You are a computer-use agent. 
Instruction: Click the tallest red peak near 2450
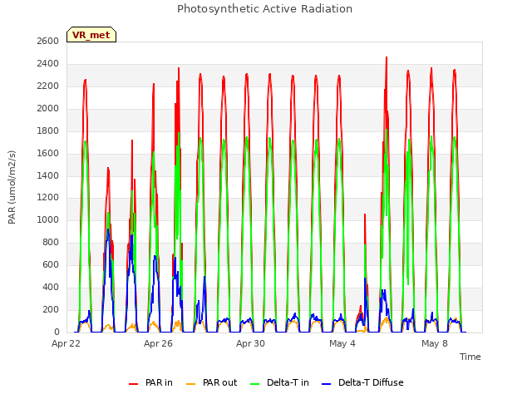tap(387, 58)
